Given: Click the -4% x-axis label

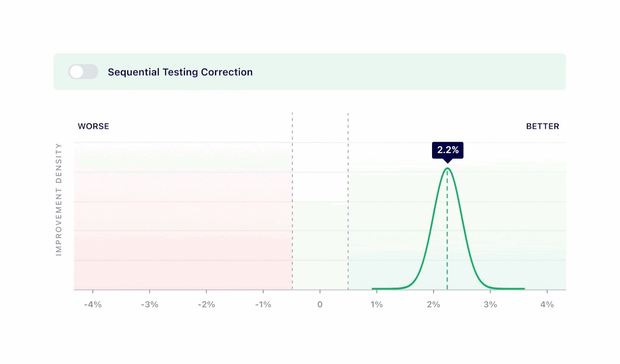Looking at the screenshot, I should click(x=93, y=305).
